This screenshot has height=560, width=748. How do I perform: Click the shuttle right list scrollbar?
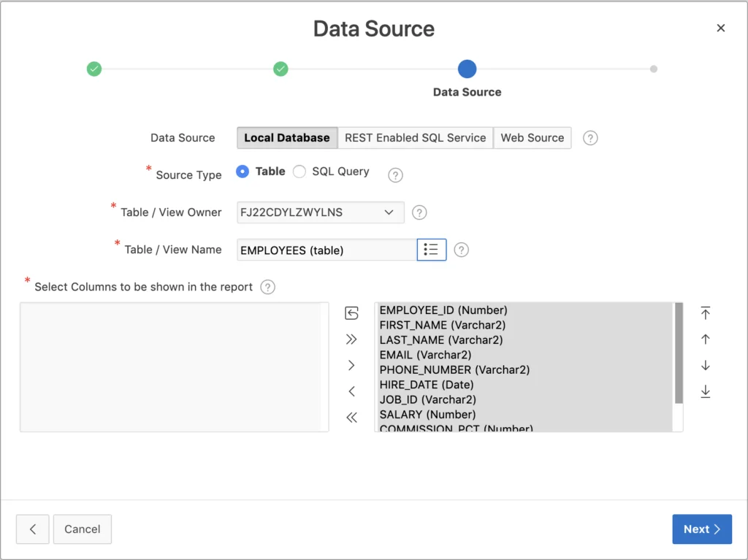679,353
